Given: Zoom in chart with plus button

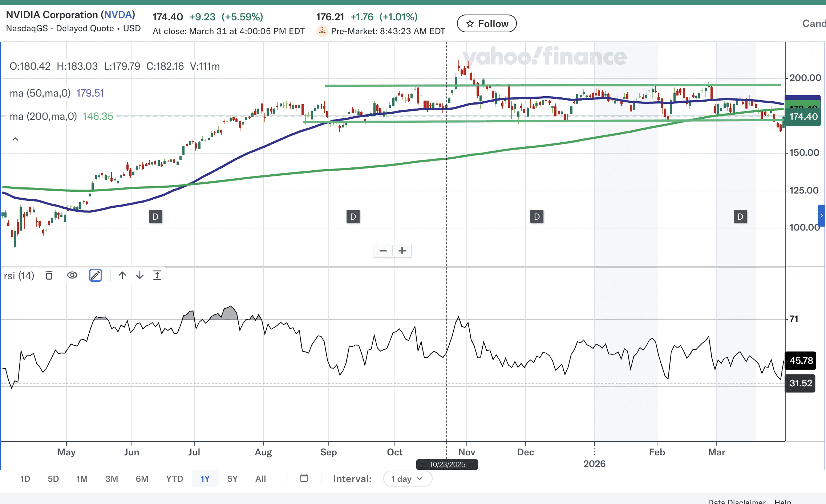Looking at the screenshot, I should click(x=402, y=251).
